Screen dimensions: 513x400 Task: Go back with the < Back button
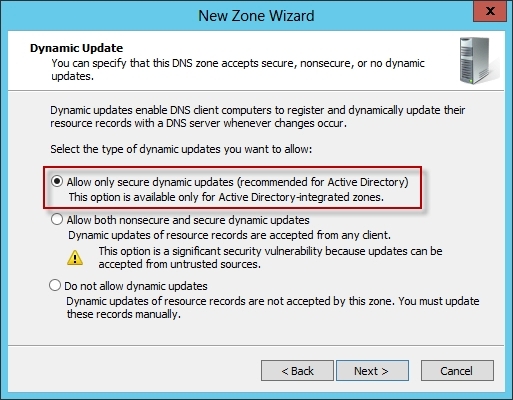coord(297,371)
